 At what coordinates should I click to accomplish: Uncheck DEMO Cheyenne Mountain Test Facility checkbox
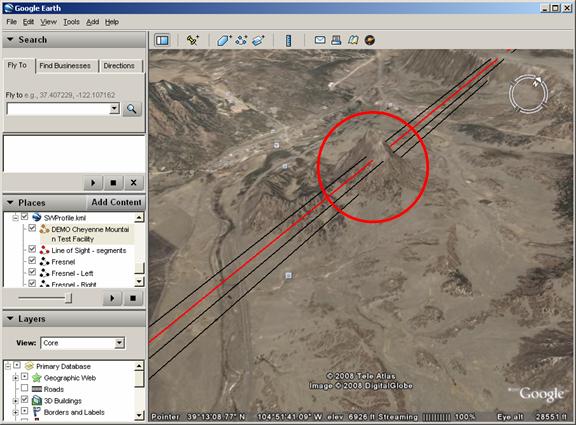pyautogui.click(x=32, y=228)
